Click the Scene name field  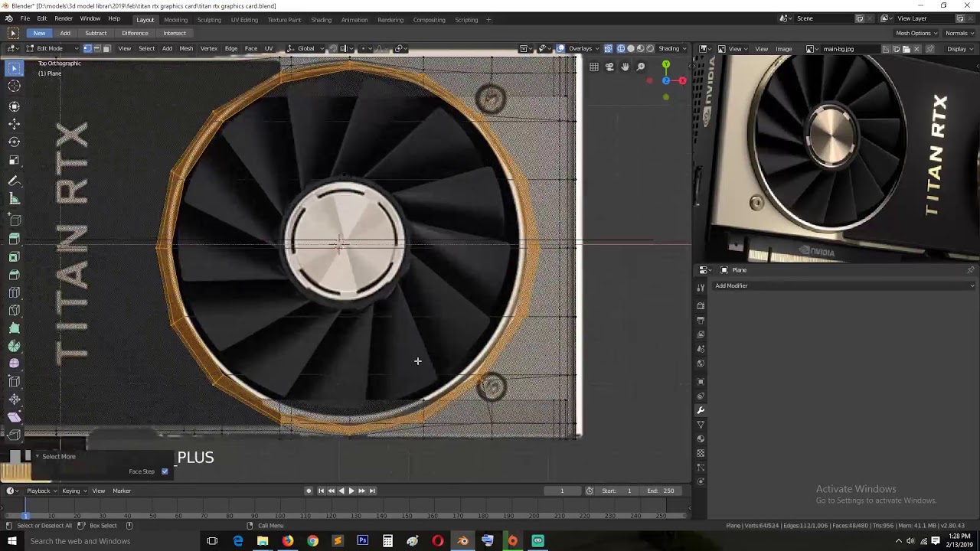click(x=823, y=18)
